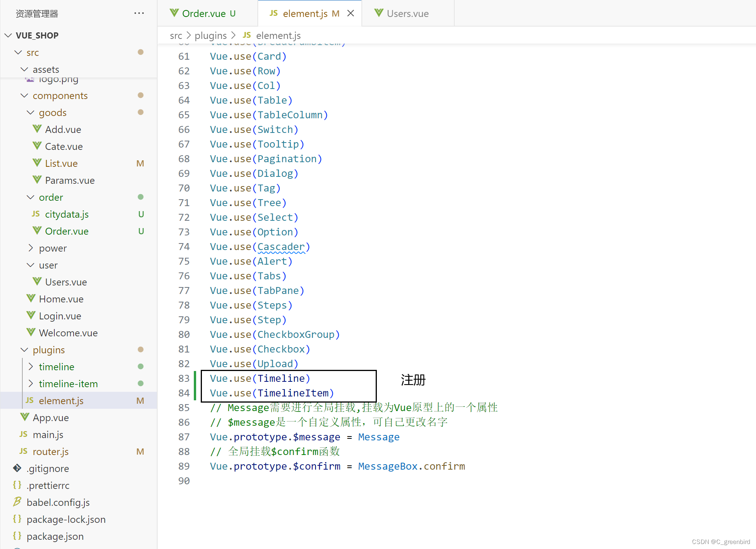
Task: Click the git icon of .gitignore
Action: tap(17, 468)
